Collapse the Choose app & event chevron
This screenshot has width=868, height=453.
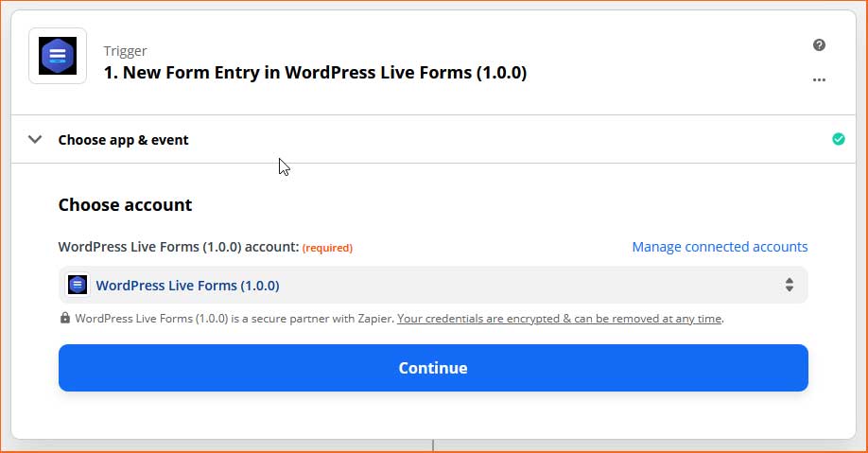click(35, 140)
